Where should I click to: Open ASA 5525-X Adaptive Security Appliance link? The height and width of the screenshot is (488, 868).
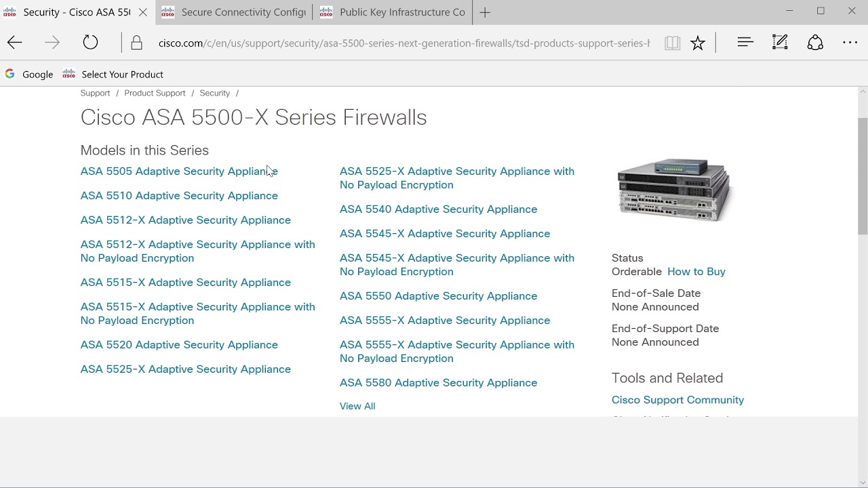pos(185,369)
